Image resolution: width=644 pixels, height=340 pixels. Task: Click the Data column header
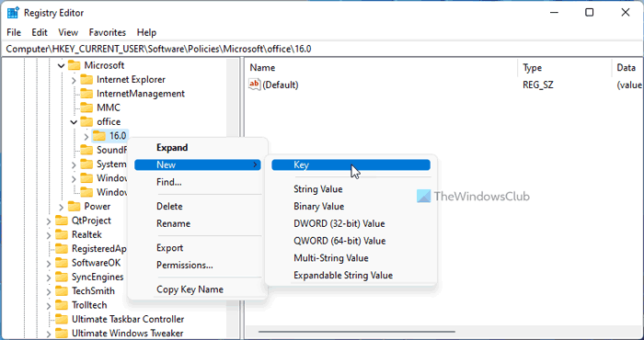(x=627, y=68)
